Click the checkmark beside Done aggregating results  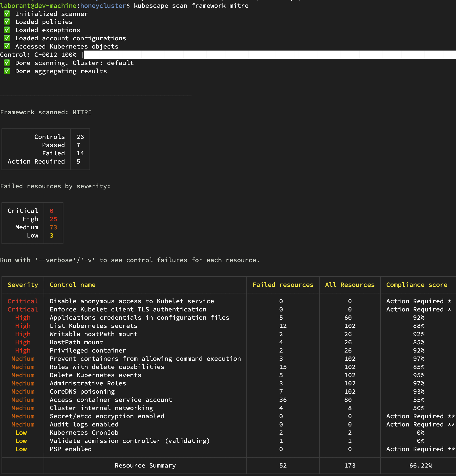click(x=7, y=71)
